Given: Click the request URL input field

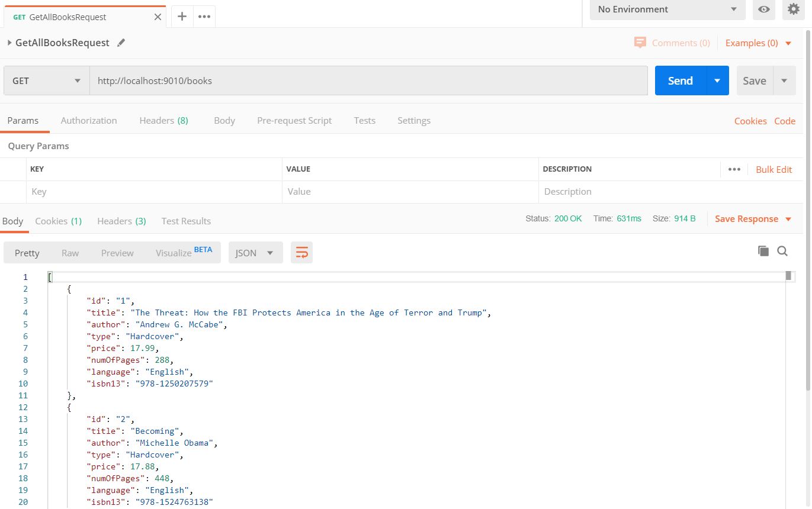Looking at the screenshot, I should pos(367,80).
